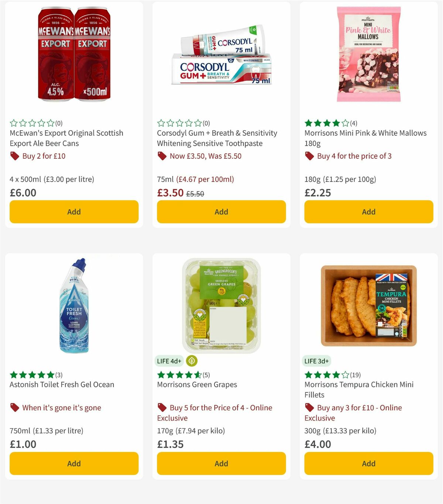
Task: Click the offer tag icon next to 'When it's gone it's gone'
Action: point(14,408)
